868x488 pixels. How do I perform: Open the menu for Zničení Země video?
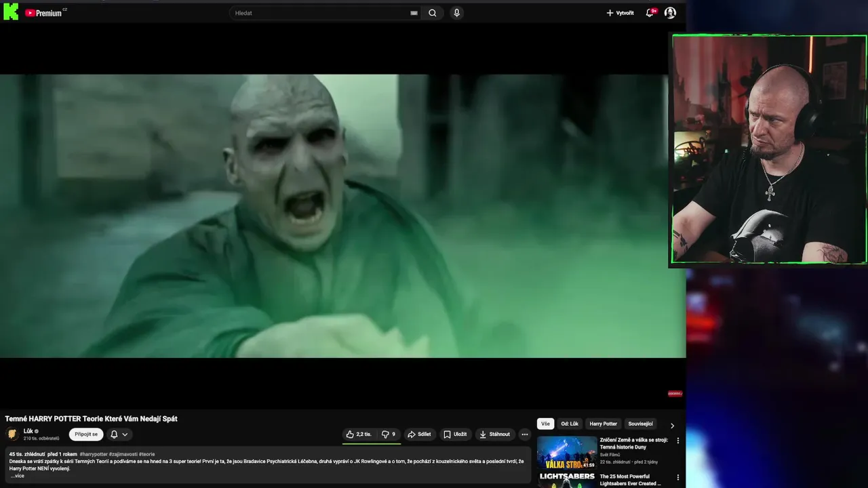coord(677,441)
